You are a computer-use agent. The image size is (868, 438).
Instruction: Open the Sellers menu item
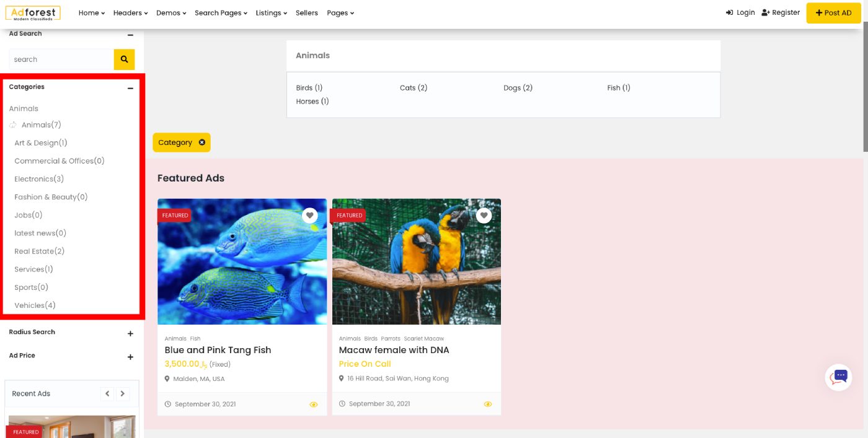306,12
